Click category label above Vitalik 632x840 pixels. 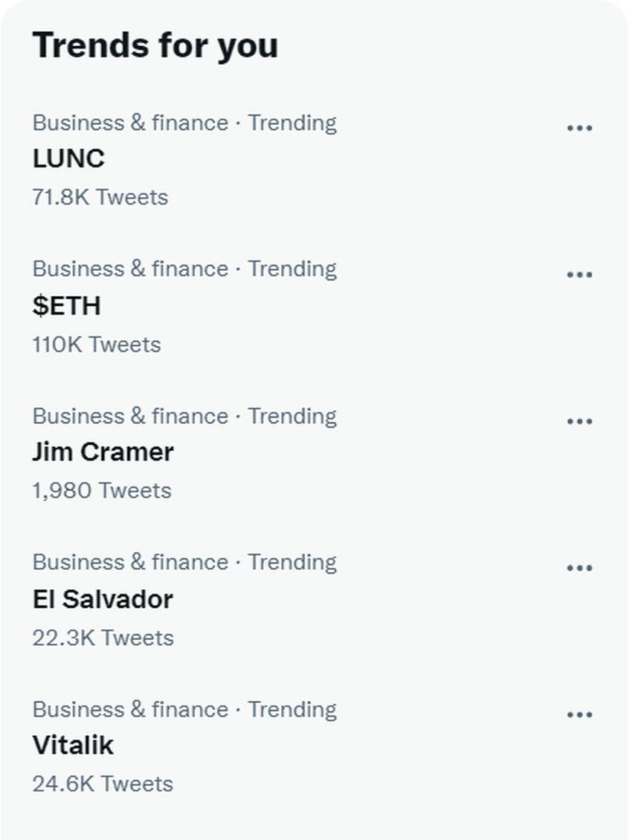click(x=184, y=709)
